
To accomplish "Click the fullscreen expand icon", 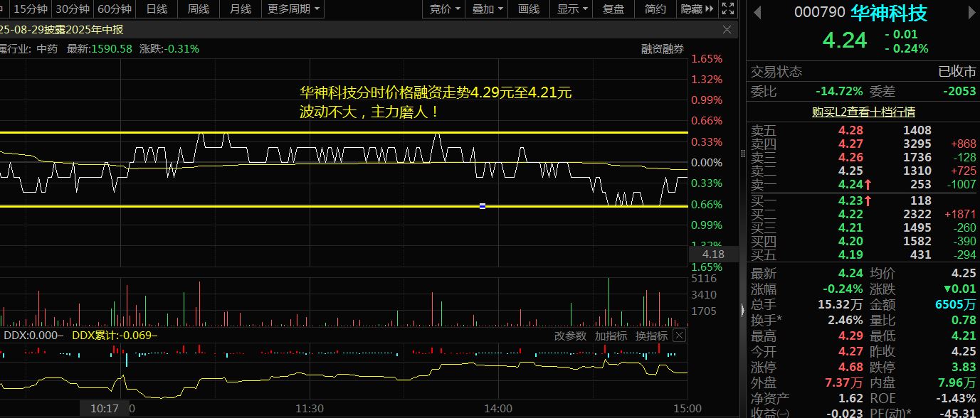I will click(x=728, y=9).
